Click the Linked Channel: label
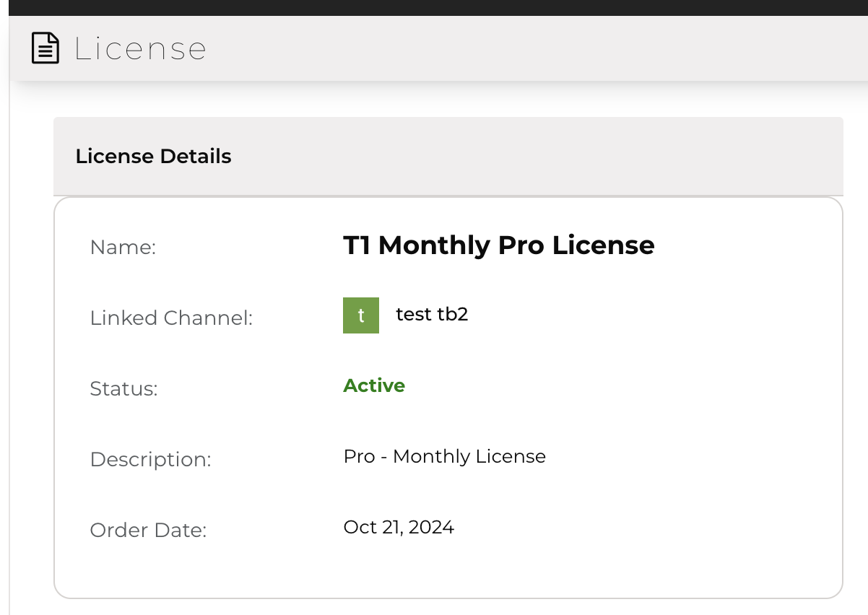 171,318
